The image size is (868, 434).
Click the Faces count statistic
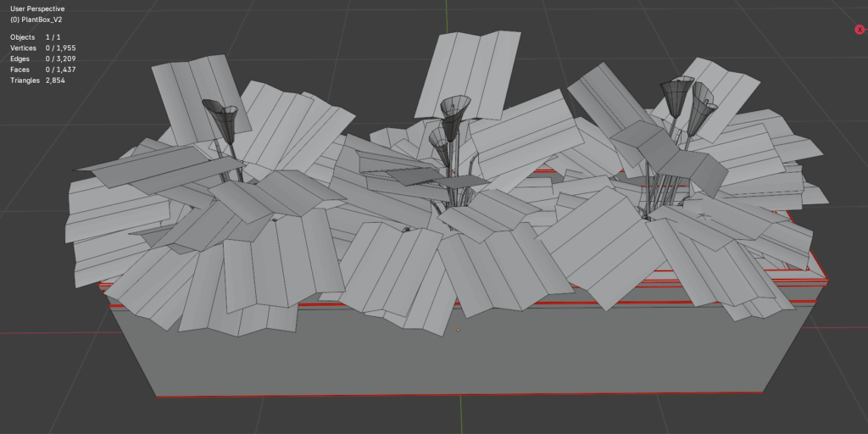click(43, 70)
